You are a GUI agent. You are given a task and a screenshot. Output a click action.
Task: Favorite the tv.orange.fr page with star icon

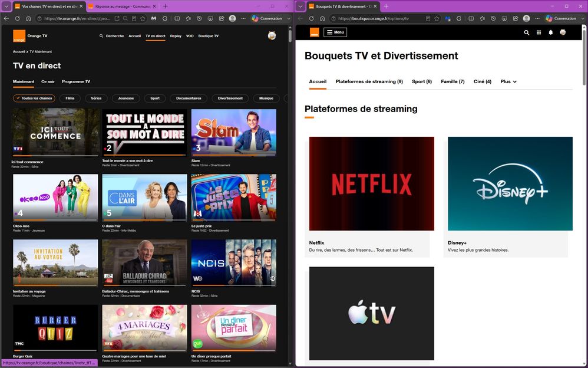pyautogui.click(x=143, y=18)
